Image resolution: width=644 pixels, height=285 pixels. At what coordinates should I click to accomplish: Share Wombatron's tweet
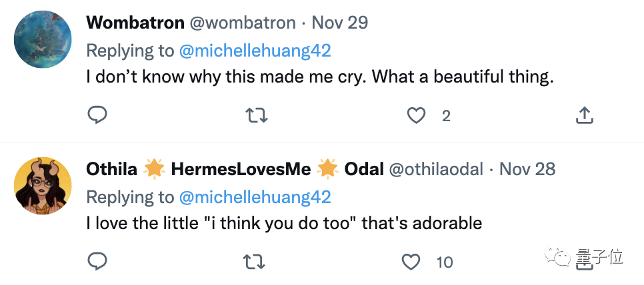click(x=584, y=116)
